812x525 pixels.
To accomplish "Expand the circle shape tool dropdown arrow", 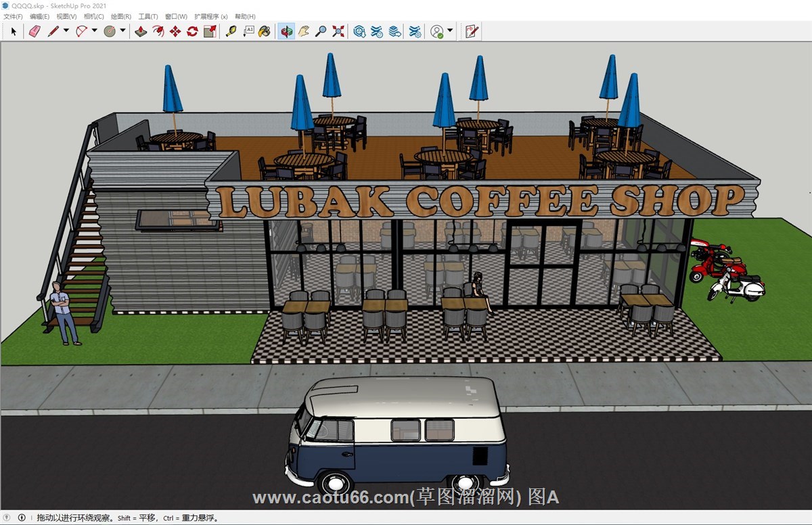I will click(x=122, y=30).
